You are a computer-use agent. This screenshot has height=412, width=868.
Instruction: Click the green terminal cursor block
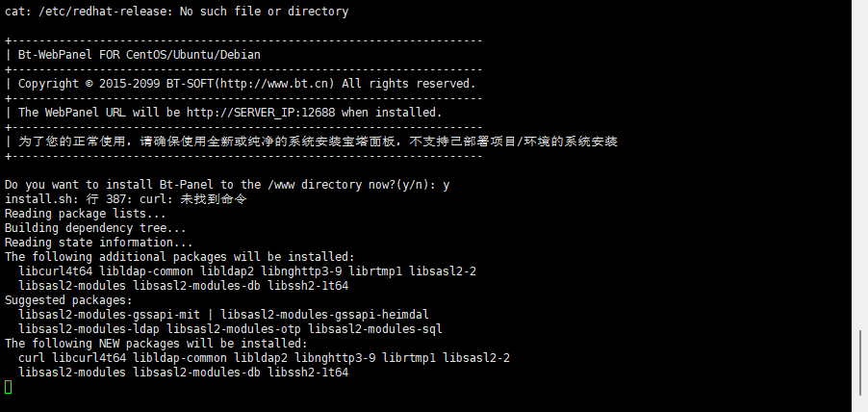(x=9, y=386)
